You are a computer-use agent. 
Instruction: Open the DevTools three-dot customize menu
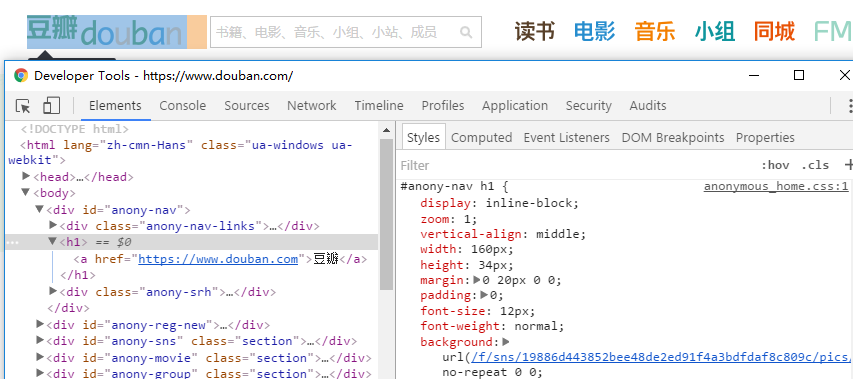click(850, 105)
